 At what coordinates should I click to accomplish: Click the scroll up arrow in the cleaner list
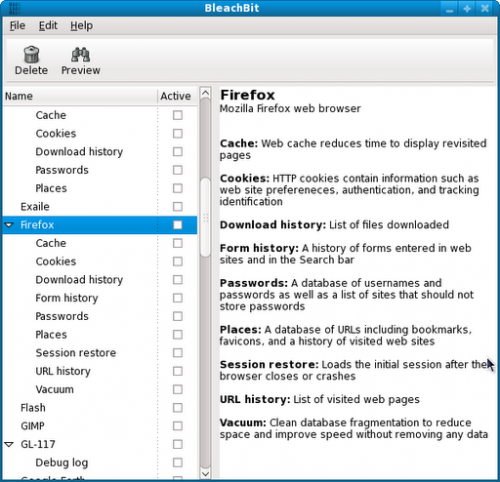pyautogui.click(x=206, y=93)
